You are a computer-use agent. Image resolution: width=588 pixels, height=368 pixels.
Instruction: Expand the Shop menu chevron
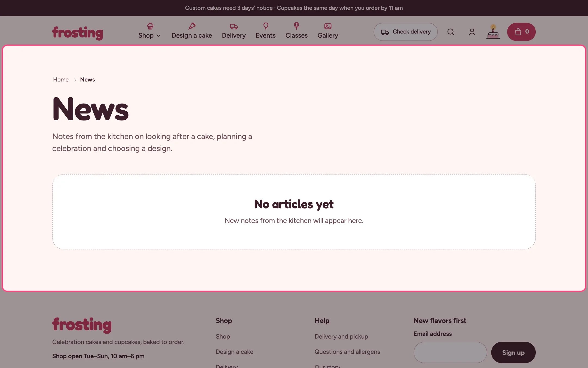coord(158,36)
